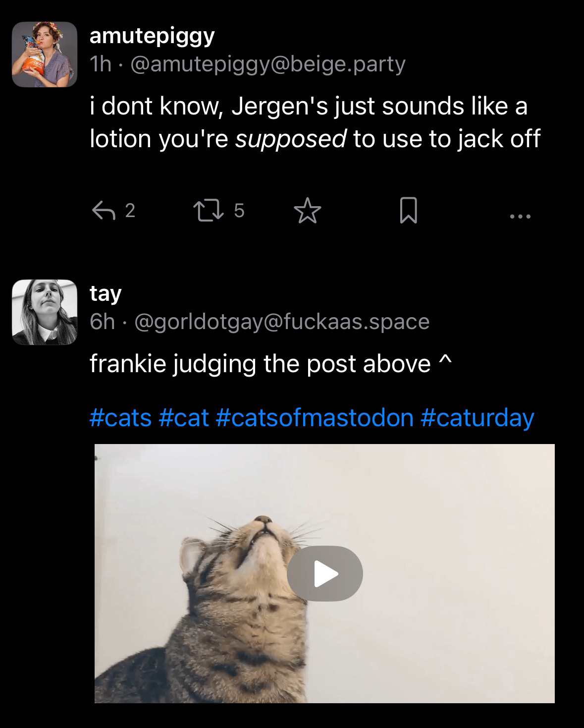Reply to amutepiggy's Jergen's post
Image resolution: width=584 pixels, height=728 pixels.
(x=103, y=211)
